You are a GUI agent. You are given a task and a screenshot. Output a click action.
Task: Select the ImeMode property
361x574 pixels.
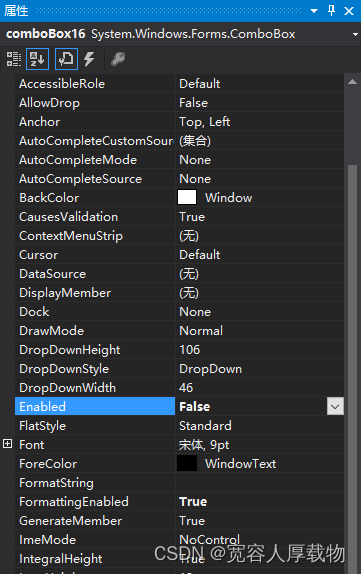[x=48, y=540]
